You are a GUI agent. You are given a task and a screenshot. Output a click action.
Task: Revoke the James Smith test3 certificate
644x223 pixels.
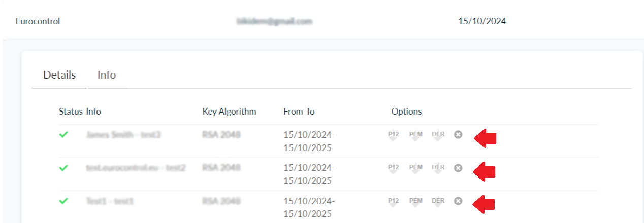click(458, 135)
